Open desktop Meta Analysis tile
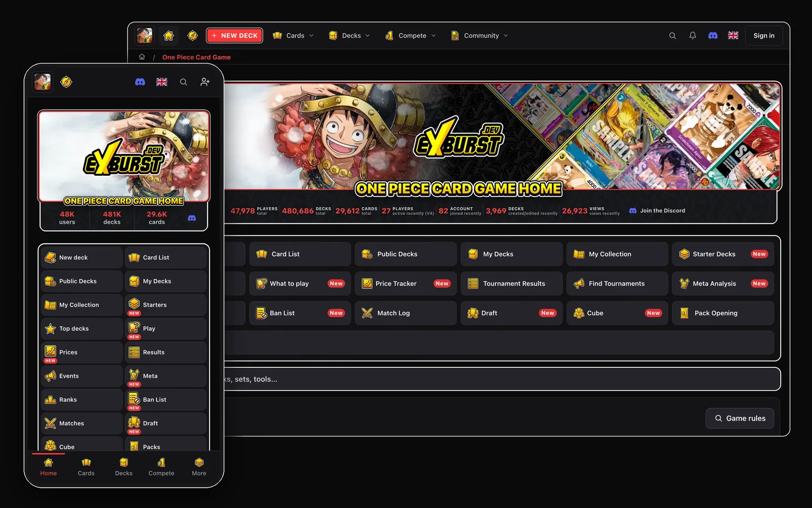 (x=723, y=283)
